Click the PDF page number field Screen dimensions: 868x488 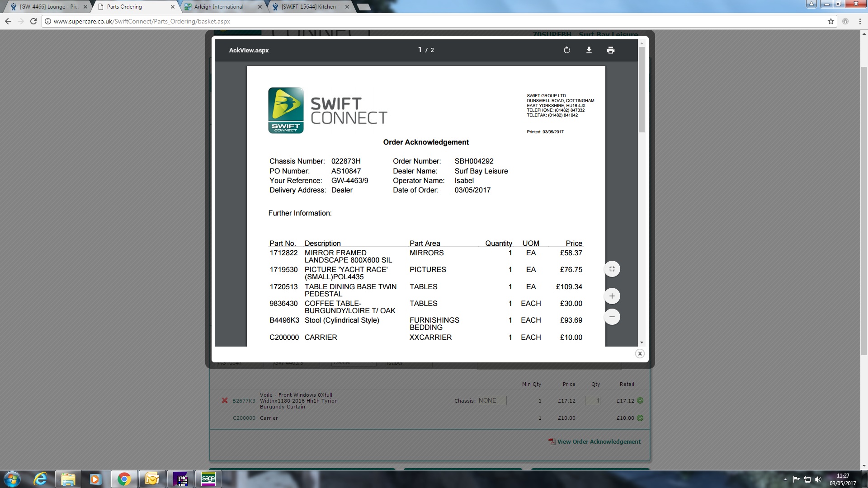click(x=420, y=50)
